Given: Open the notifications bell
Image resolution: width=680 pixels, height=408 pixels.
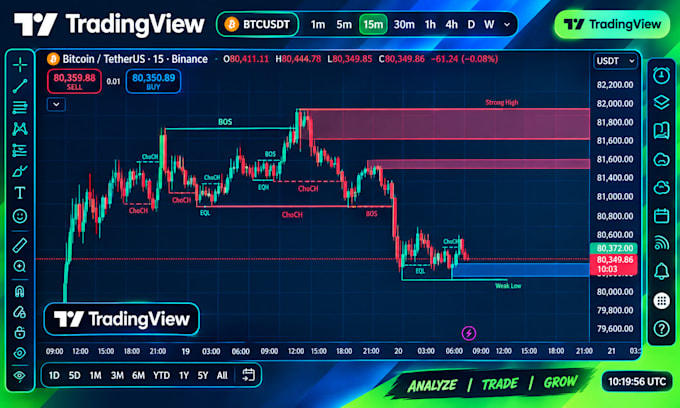Looking at the screenshot, I should point(661,271).
